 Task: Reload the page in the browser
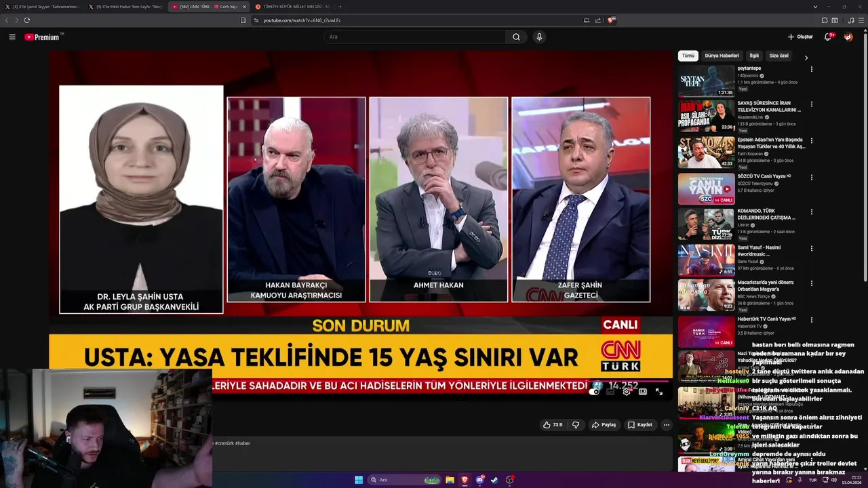pos(27,20)
